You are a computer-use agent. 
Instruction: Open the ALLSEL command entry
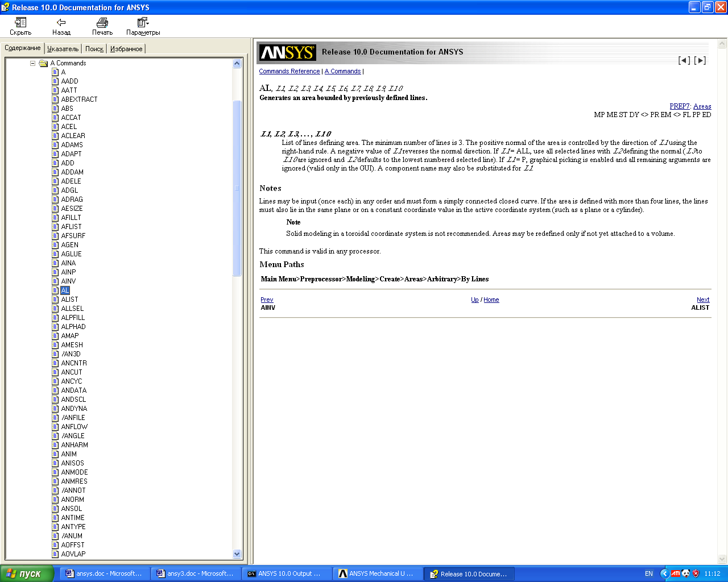point(72,309)
